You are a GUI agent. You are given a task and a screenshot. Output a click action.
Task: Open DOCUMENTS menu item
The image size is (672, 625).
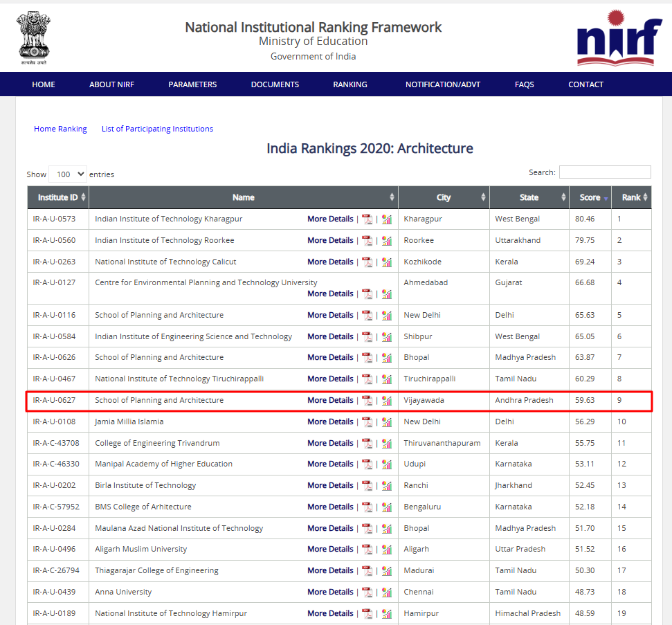pos(275,84)
